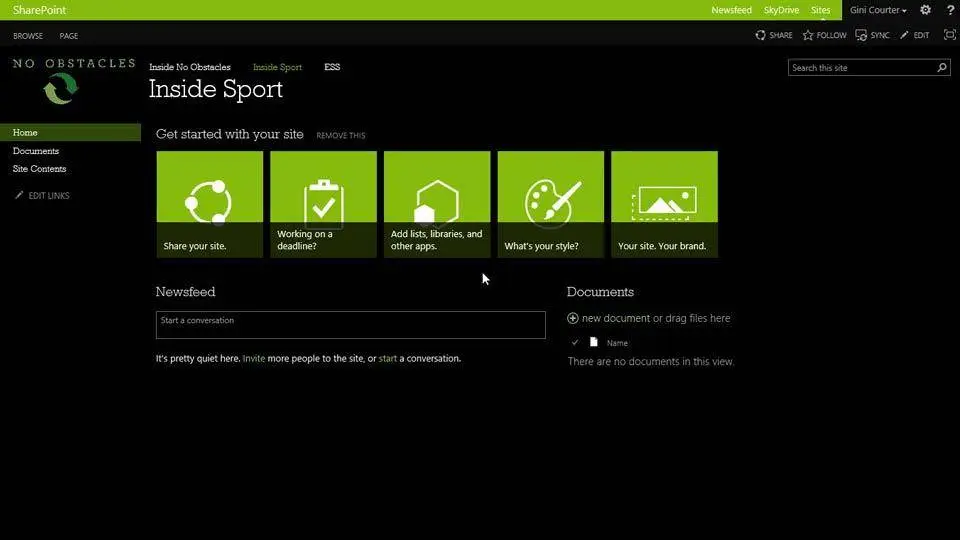Image resolution: width=960 pixels, height=540 pixels.
Task: Sort by Name column header
Action: click(617, 343)
